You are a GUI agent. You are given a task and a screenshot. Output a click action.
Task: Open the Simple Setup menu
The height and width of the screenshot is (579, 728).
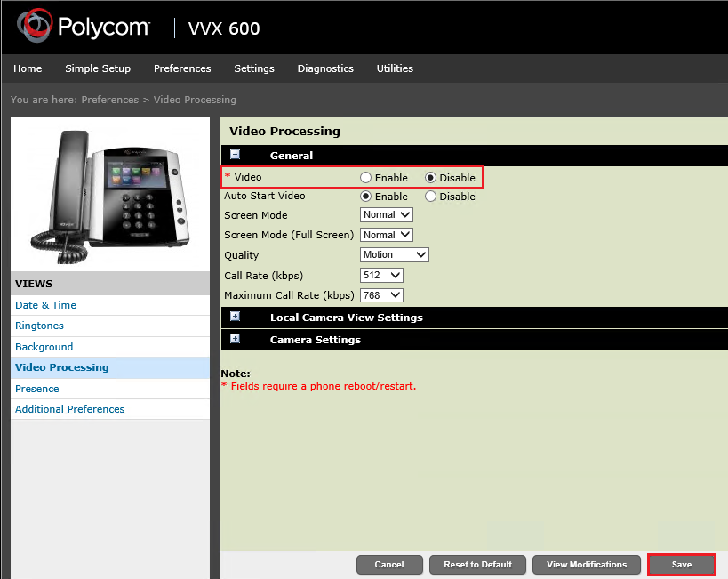click(x=98, y=68)
